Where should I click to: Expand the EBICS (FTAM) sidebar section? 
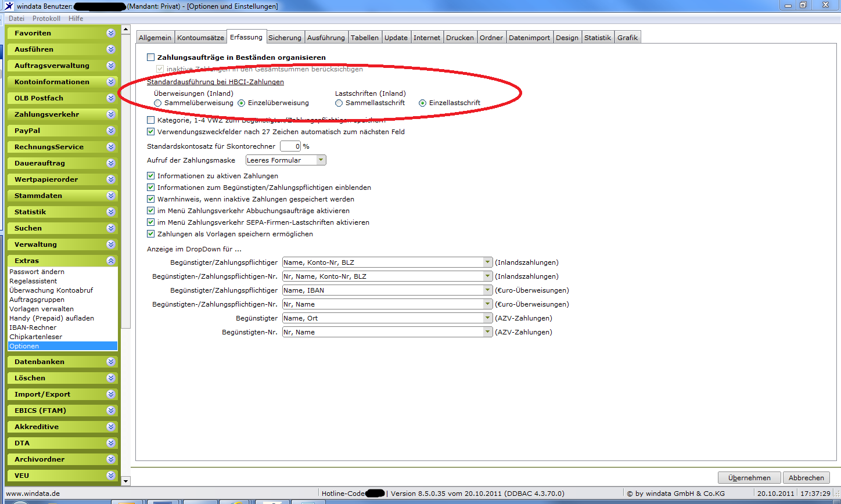[62, 411]
